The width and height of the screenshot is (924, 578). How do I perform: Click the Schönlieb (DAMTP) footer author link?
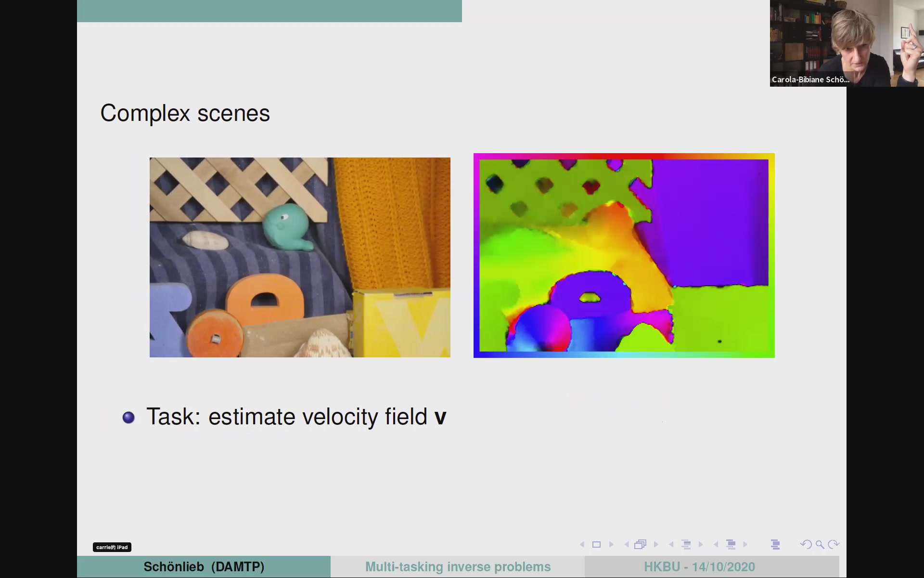(204, 567)
